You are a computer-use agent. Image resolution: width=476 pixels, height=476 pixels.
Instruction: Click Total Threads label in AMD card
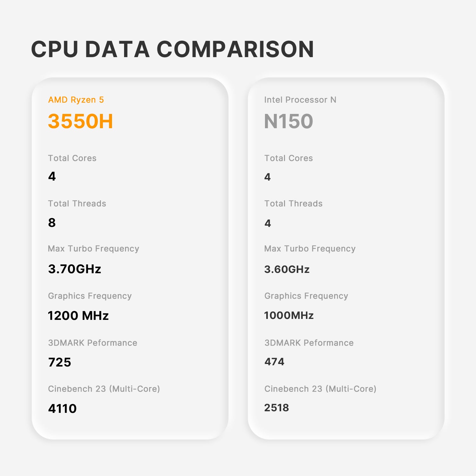tap(77, 203)
